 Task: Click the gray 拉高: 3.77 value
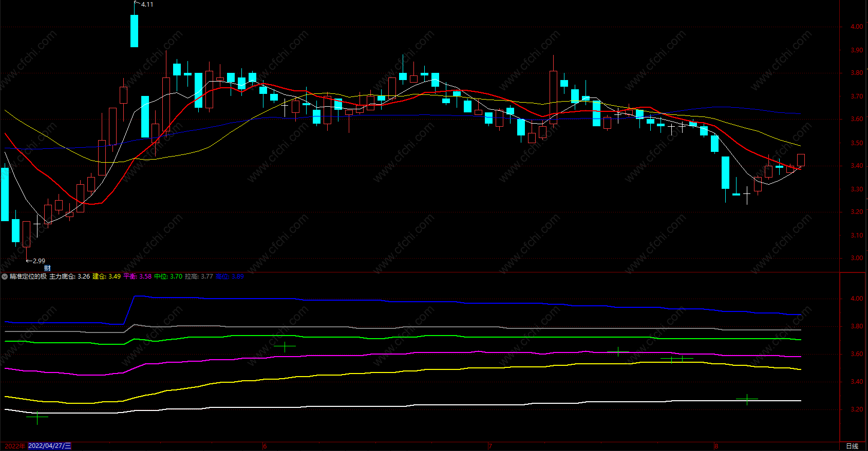click(x=199, y=277)
